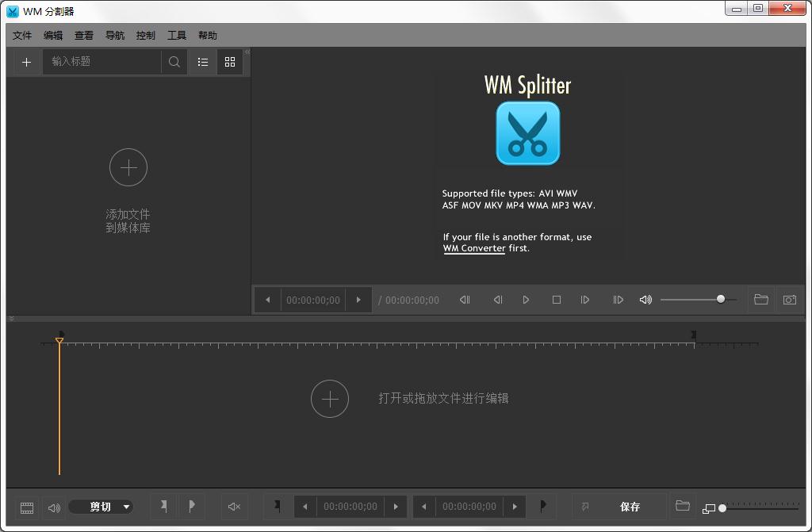Toggle the video track filmstrip icon

[x=27, y=507]
